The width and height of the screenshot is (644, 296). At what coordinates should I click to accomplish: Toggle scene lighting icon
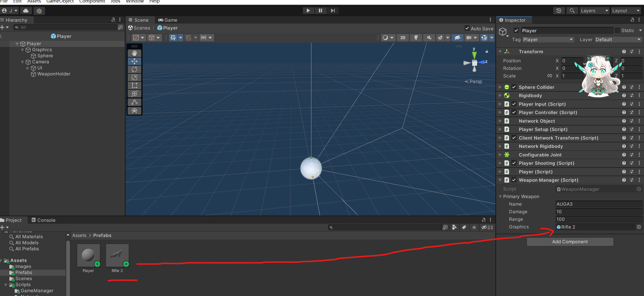(x=416, y=38)
